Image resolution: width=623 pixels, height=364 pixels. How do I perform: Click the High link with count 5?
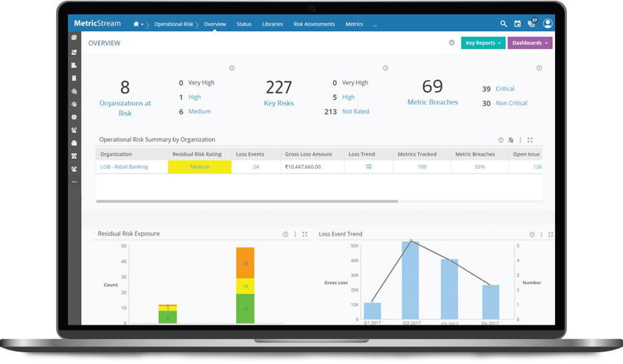[x=348, y=97]
